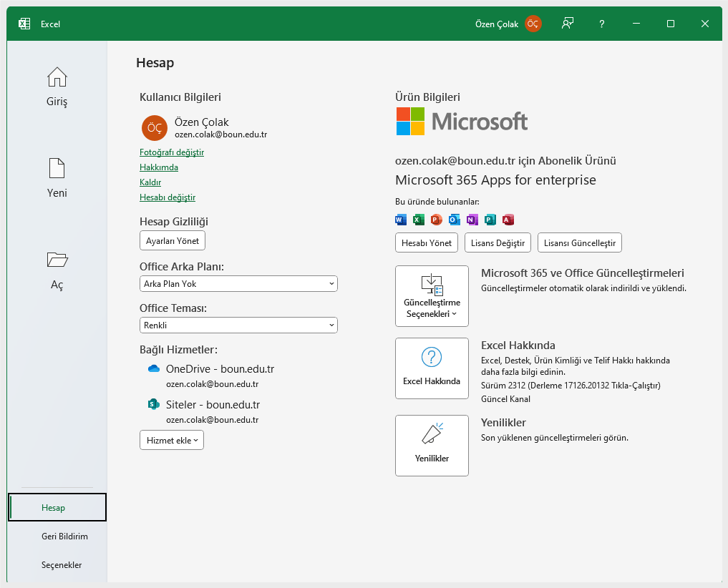The image size is (728, 588).
Task: Click the SharePoint Siteler icon
Action: pos(154,404)
